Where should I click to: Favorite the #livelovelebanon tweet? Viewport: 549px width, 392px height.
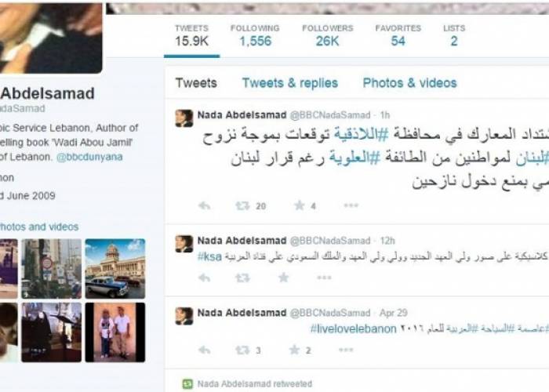294,350
